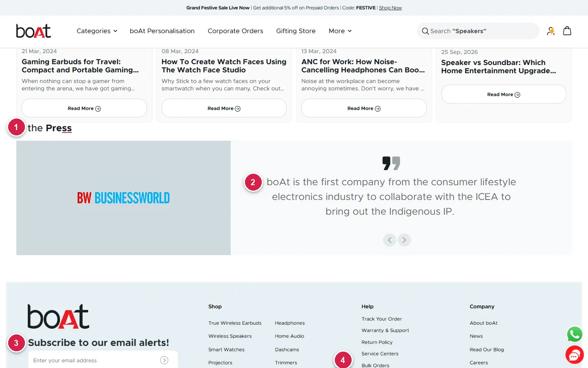Open Read Our Blog link
This screenshot has width=588, height=368.
487,350
